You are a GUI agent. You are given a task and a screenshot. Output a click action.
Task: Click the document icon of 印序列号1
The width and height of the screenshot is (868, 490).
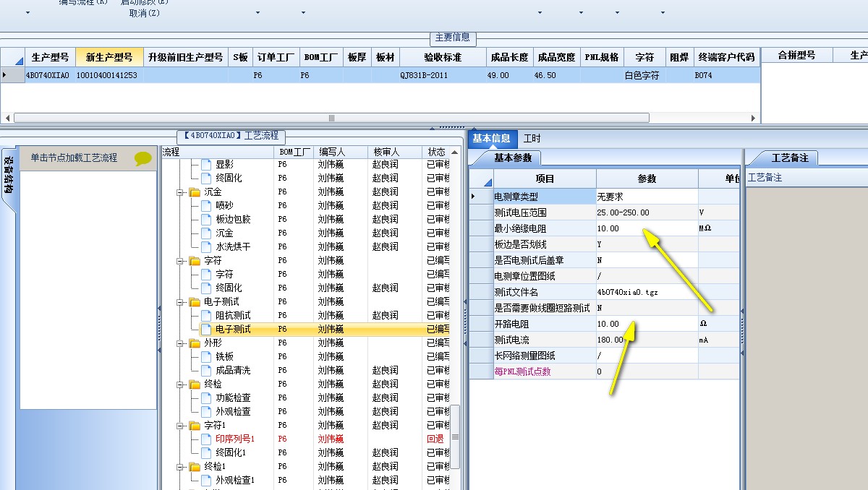click(x=206, y=439)
